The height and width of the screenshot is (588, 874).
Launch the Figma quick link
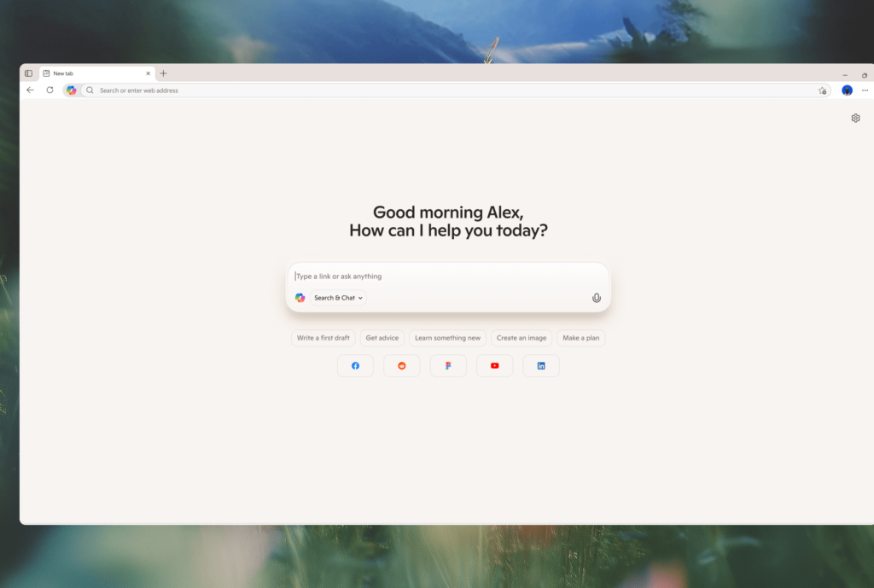(448, 365)
